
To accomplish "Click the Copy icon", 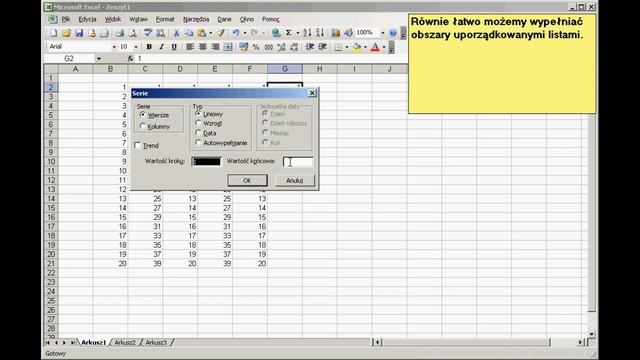I will click(x=189, y=33).
